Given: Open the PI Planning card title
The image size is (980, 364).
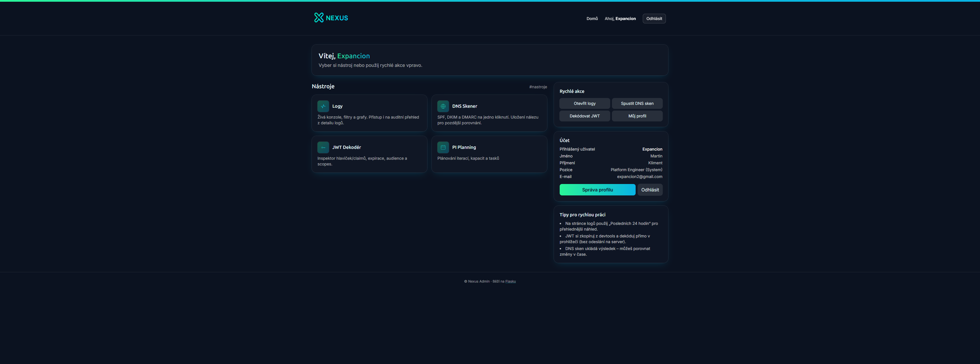Looking at the screenshot, I should click(464, 147).
